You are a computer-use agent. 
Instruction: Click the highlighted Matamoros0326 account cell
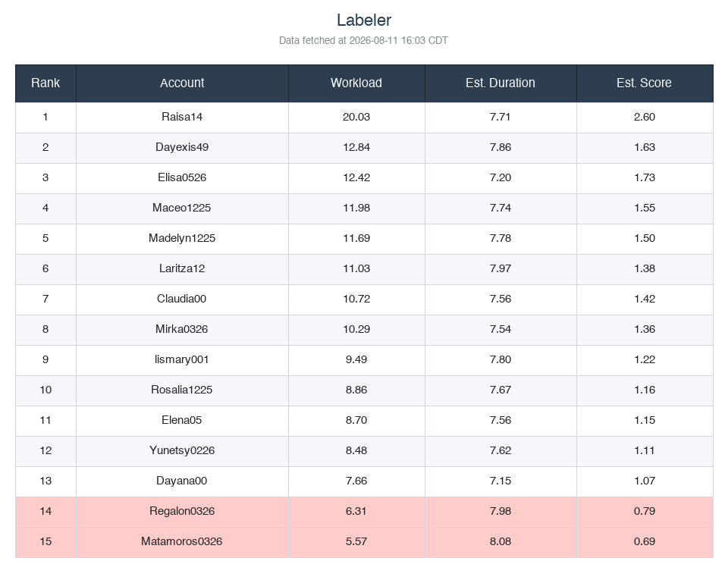182,541
